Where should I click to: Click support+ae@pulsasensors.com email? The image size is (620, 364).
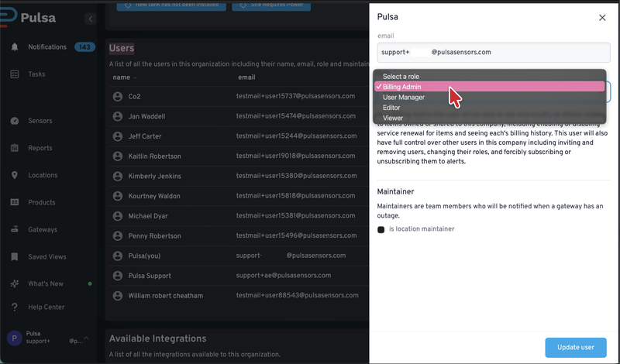click(x=284, y=276)
